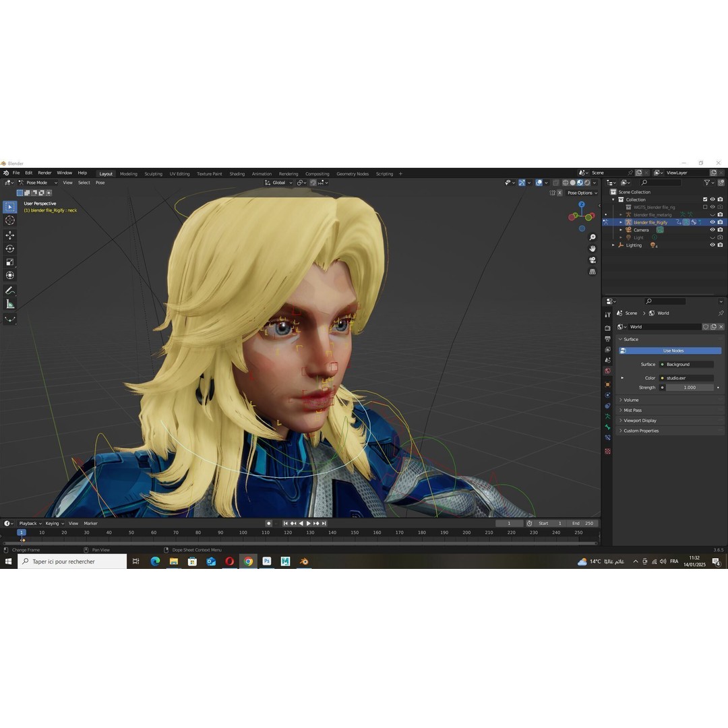This screenshot has height=728, width=728.
Task: Disable render for Camera object
Action: [x=720, y=230]
